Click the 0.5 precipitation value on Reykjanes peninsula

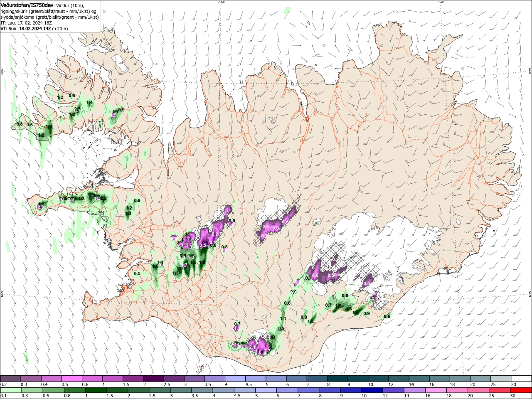pyautogui.click(x=137, y=273)
